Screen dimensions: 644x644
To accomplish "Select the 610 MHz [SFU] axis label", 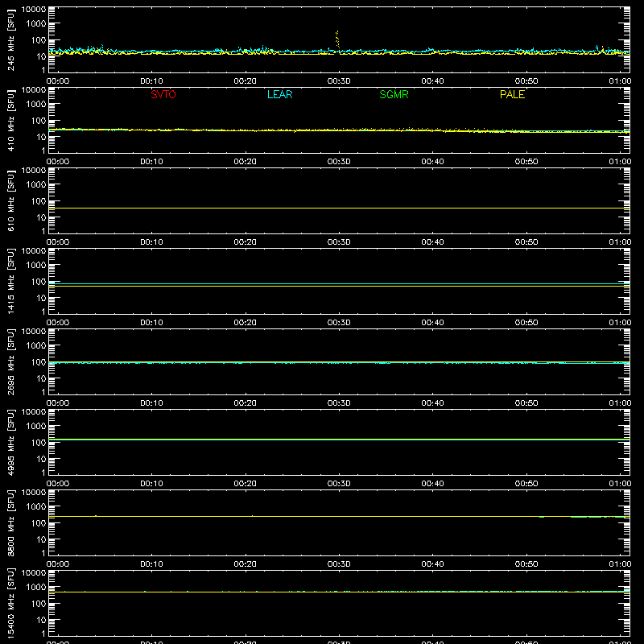I will click(x=10, y=200).
